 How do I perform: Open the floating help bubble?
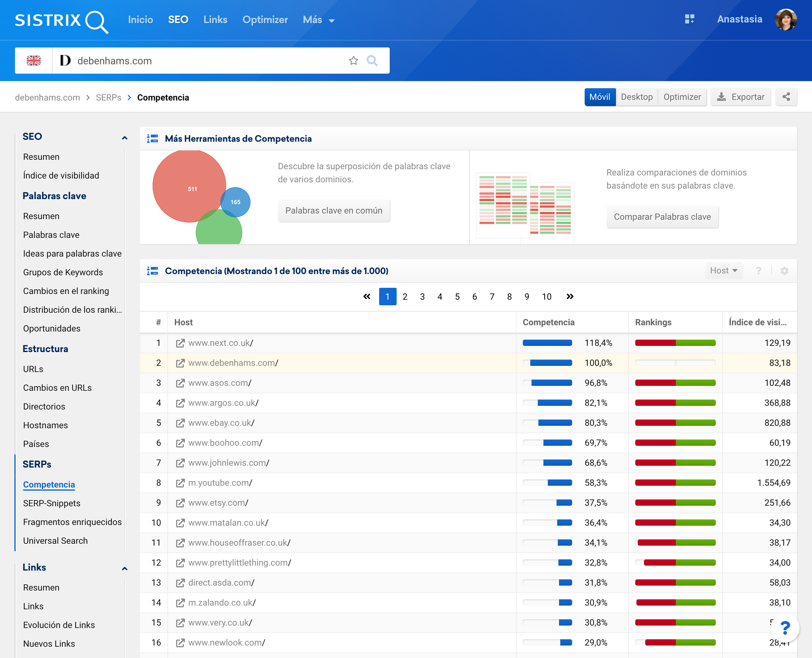785,628
